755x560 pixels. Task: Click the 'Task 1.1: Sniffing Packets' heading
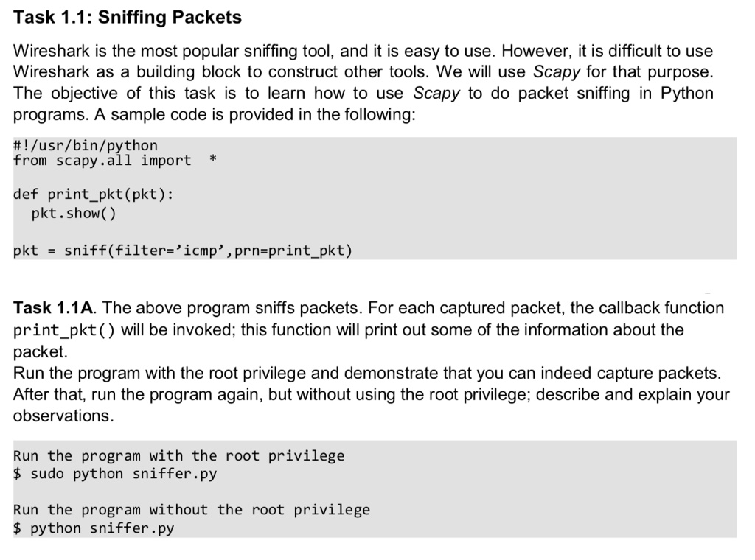click(x=128, y=18)
